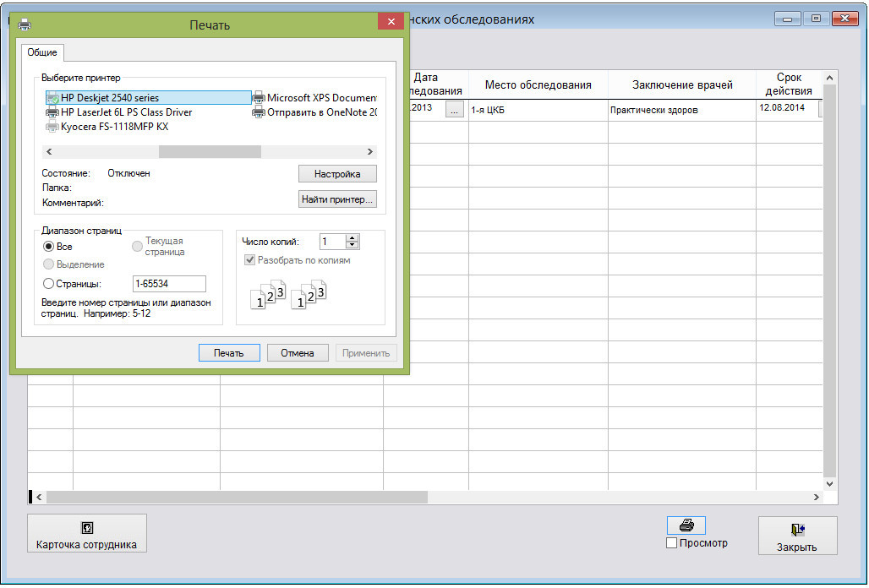Choose the OneNote printer option
Screen dimensions: 869x588
point(320,112)
